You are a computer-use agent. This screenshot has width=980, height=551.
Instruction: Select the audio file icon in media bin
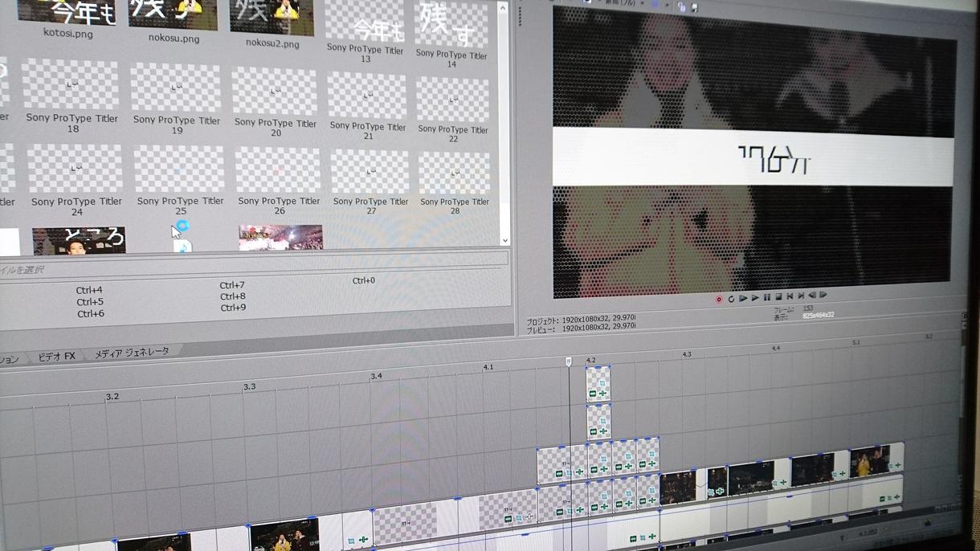(184, 247)
